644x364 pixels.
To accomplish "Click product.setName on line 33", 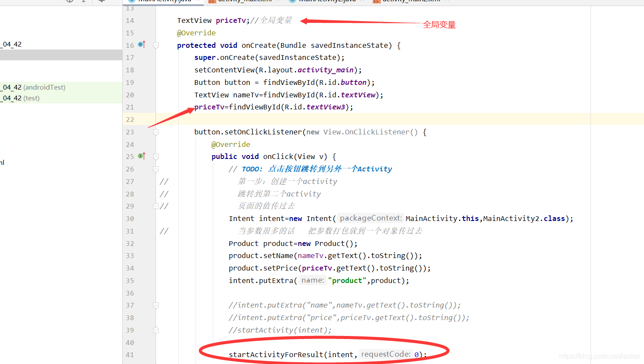I will [261, 255].
